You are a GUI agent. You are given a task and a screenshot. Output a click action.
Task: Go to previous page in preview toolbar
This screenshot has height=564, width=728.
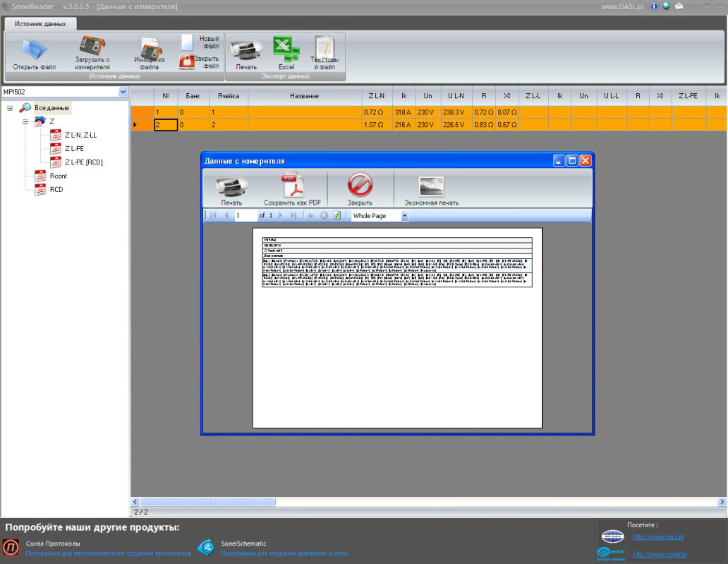[x=226, y=215]
